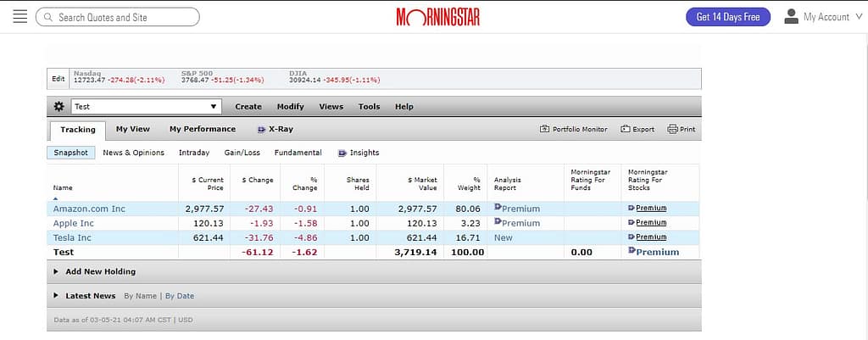
Task: Click Get 14 Days Free button
Action: (x=728, y=17)
